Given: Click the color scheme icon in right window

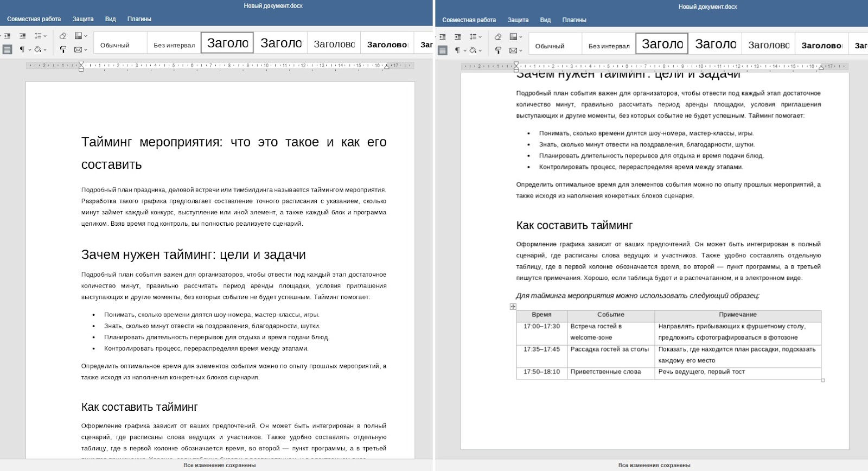Looking at the screenshot, I should point(513,37).
